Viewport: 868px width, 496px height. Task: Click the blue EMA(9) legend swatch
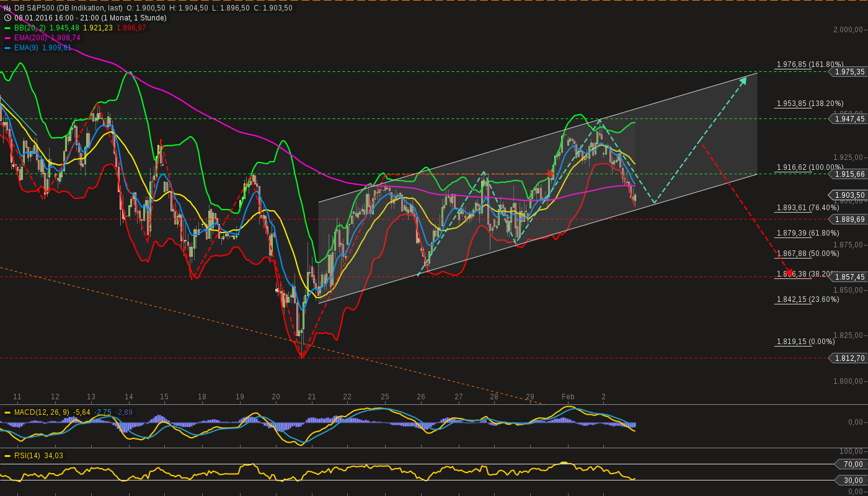7,48
